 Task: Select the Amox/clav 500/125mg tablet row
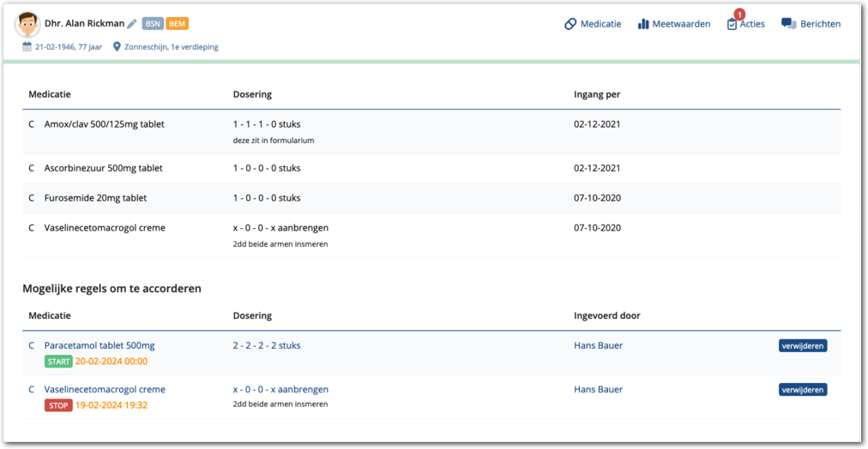[104, 124]
